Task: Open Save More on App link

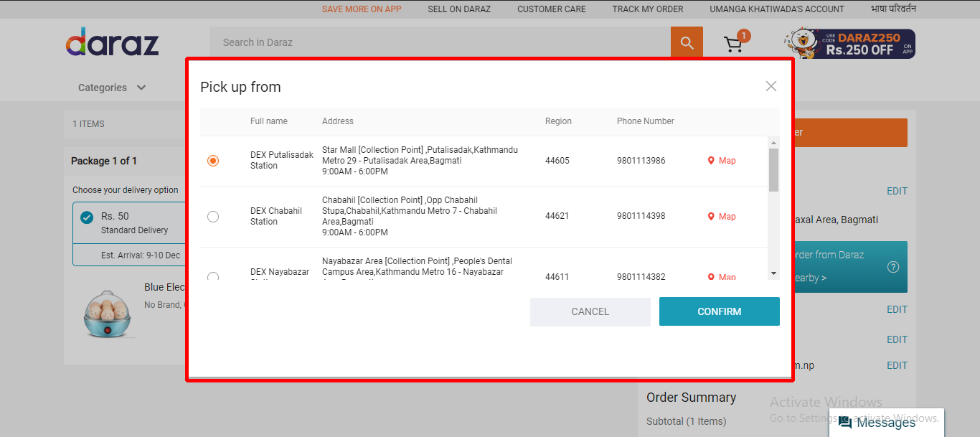Action: (x=362, y=9)
